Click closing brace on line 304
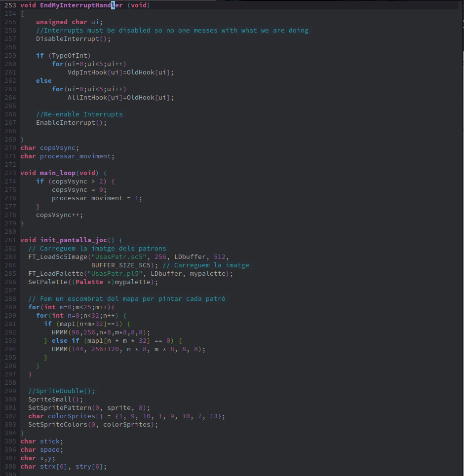This screenshot has width=464, height=476. coord(22,433)
